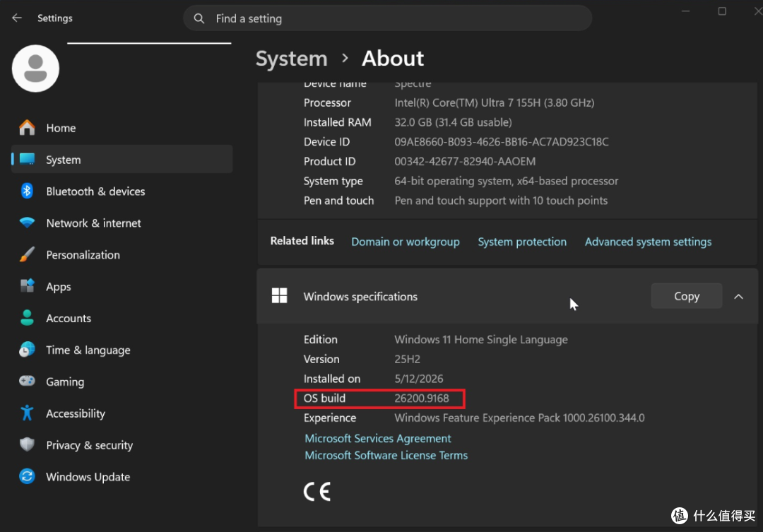Open Network & internet settings label
The height and width of the screenshot is (532, 763).
[93, 223]
